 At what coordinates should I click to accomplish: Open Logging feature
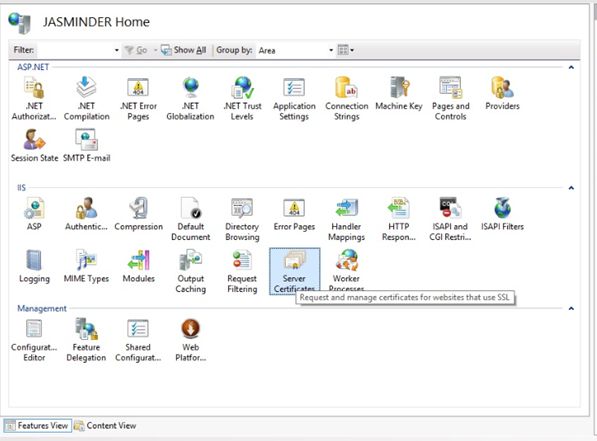[x=34, y=266]
